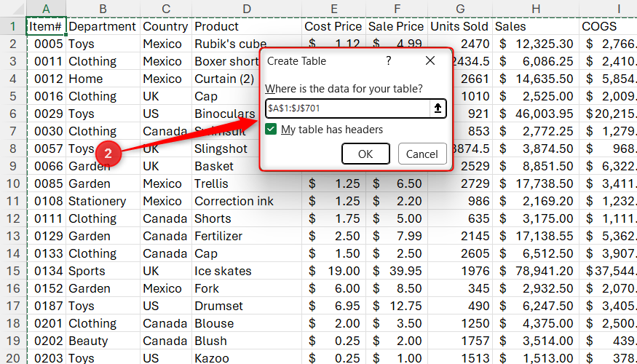637x364 pixels.
Task: Click the sales value 78,941.20
Action: click(535, 271)
